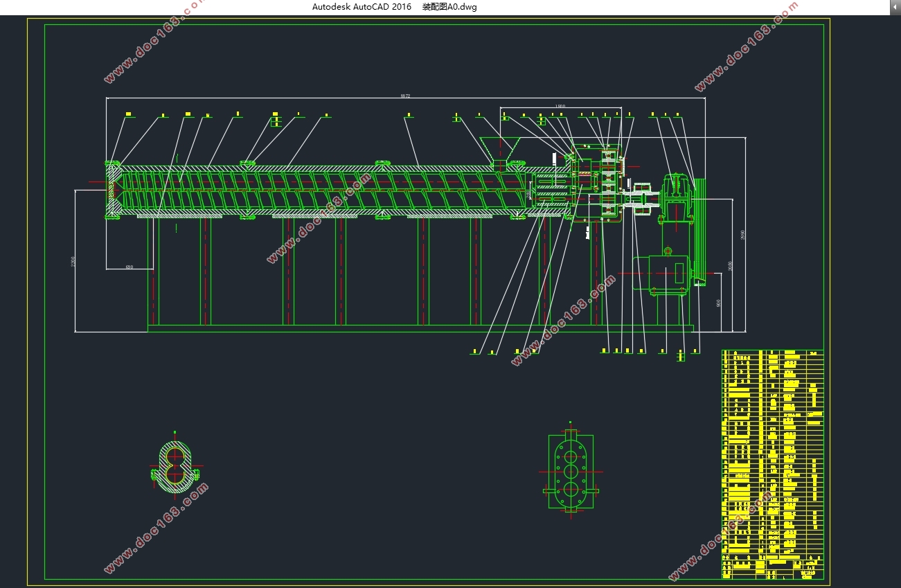Click the parts list table in title block

tap(773, 464)
